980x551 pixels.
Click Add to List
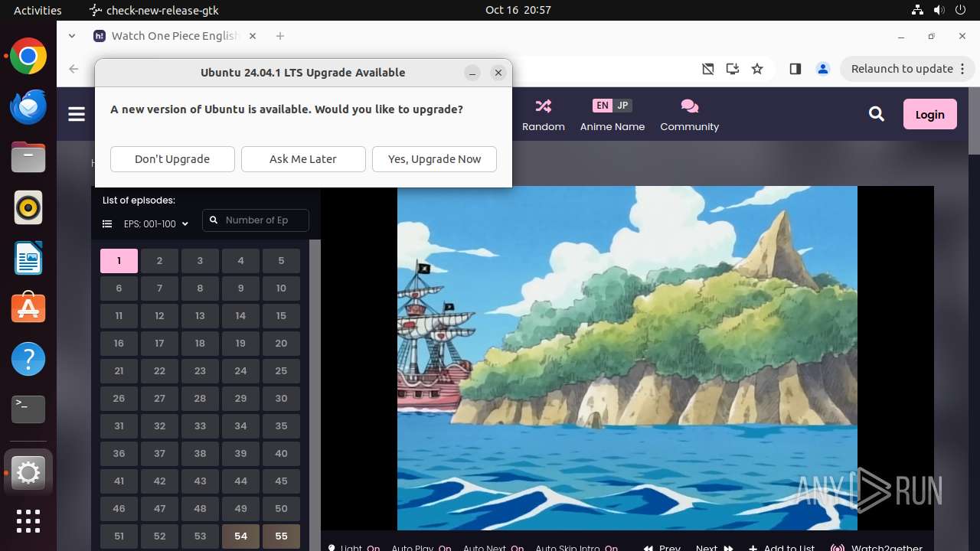click(782, 548)
